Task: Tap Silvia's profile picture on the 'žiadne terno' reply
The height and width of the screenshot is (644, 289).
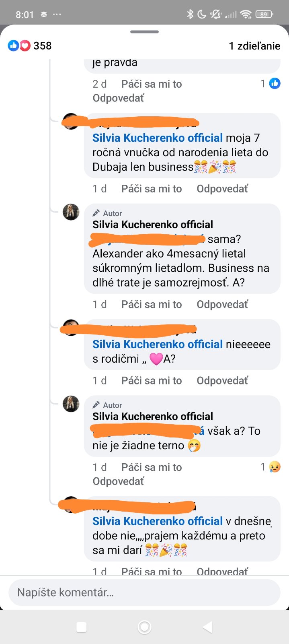Action: tap(71, 404)
